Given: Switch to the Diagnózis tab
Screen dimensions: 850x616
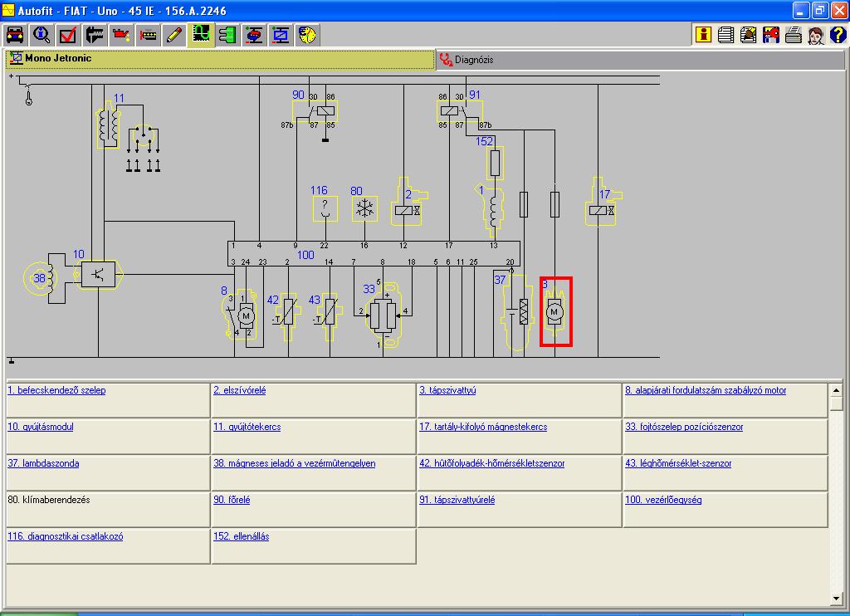Looking at the screenshot, I should click(x=640, y=60).
